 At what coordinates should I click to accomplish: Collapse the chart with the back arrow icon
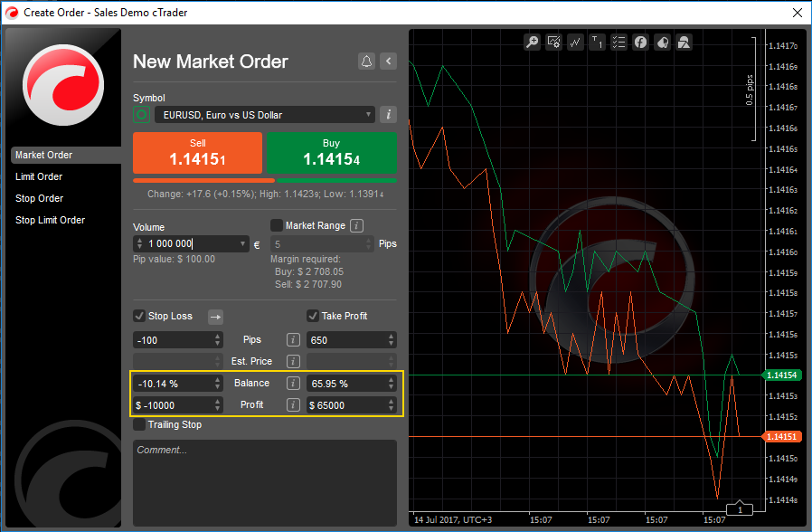point(389,62)
